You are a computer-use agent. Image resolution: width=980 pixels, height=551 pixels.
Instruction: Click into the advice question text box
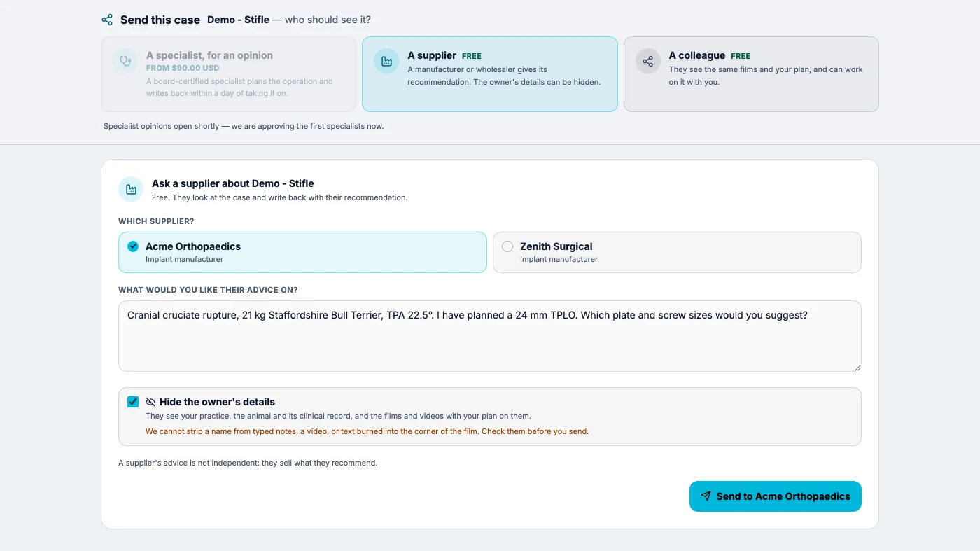pos(490,336)
